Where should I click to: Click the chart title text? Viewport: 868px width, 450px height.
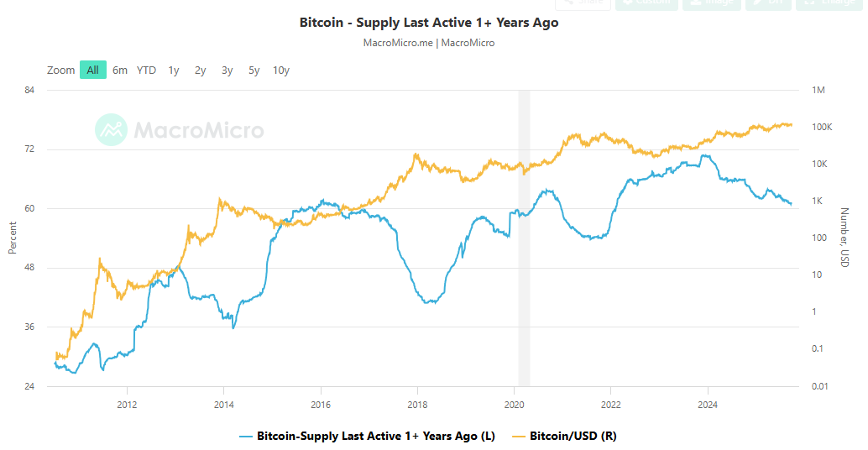coord(429,23)
